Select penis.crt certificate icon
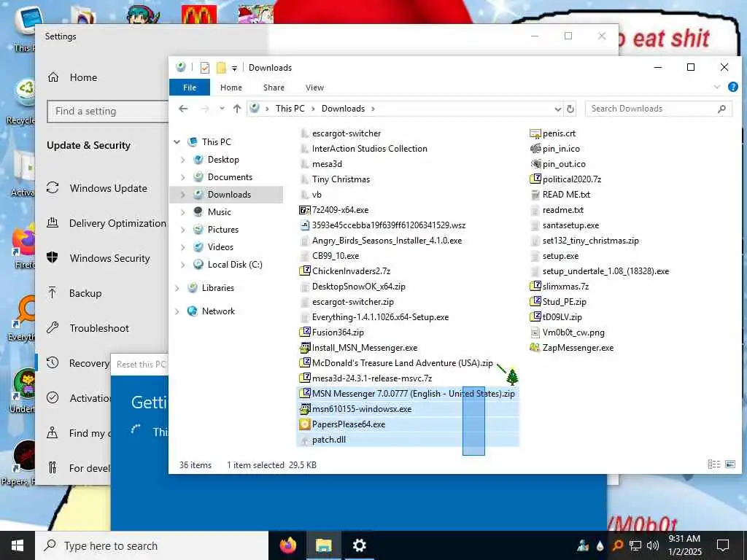Screen dimensions: 747x560 point(535,134)
